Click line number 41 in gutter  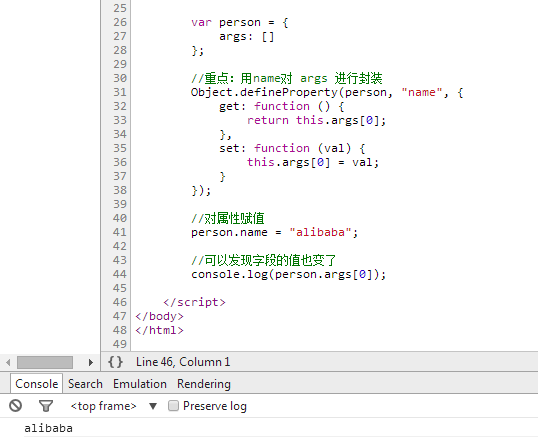coord(120,232)
